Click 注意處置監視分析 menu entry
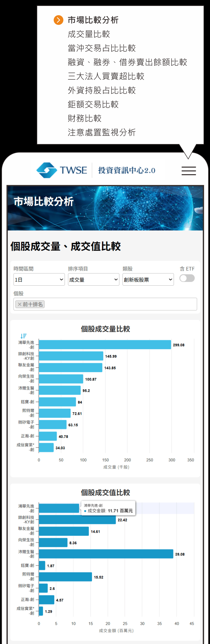 [102, 132]
